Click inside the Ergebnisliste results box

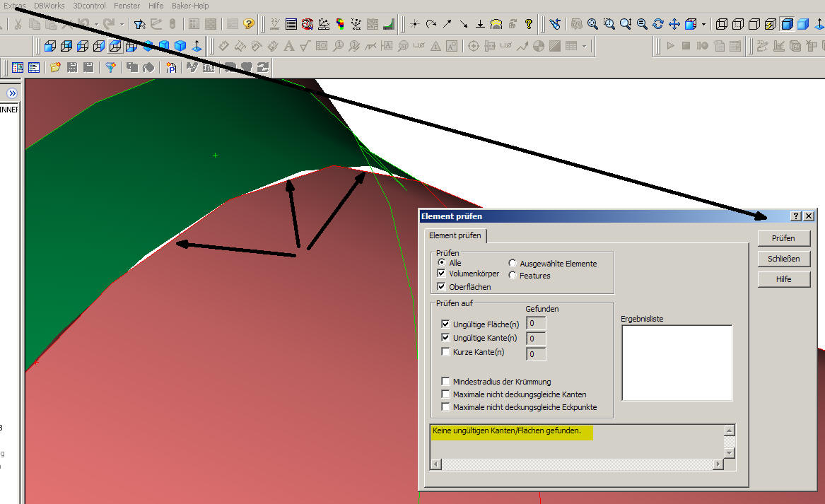pos(677,363)
